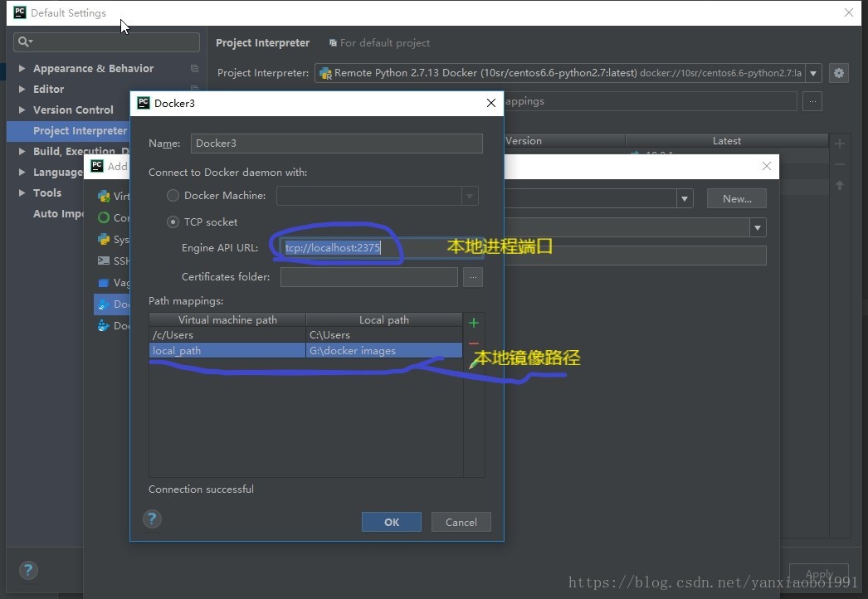Image resolution: width=868 pixels, height=599 pixels.
Task: Select the Vagrant interpreter icon
Action: click(104, 282)
